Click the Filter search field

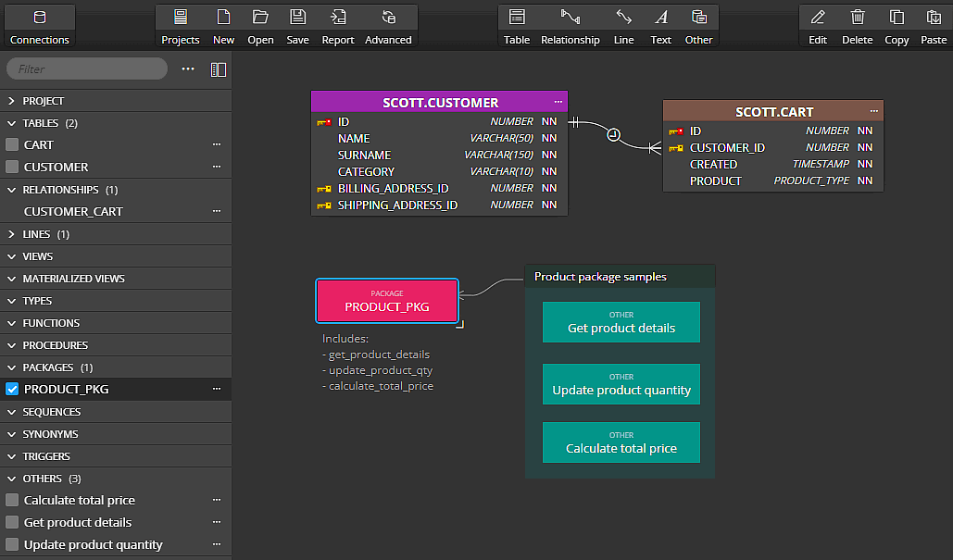click(x=88, y=69)
